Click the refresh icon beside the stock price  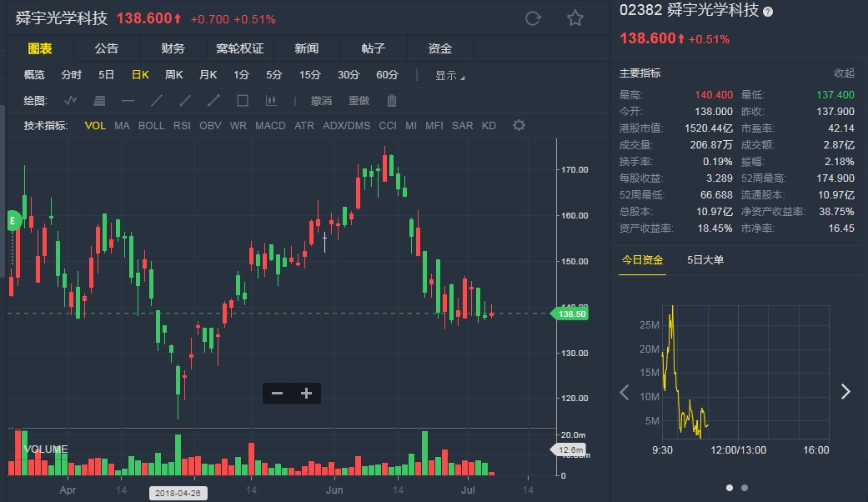click(534, 18)
